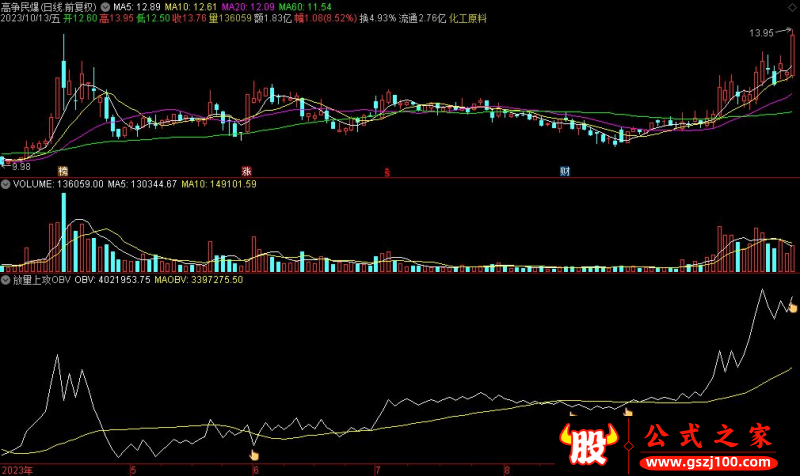Click the close price 收13.76

189,18
